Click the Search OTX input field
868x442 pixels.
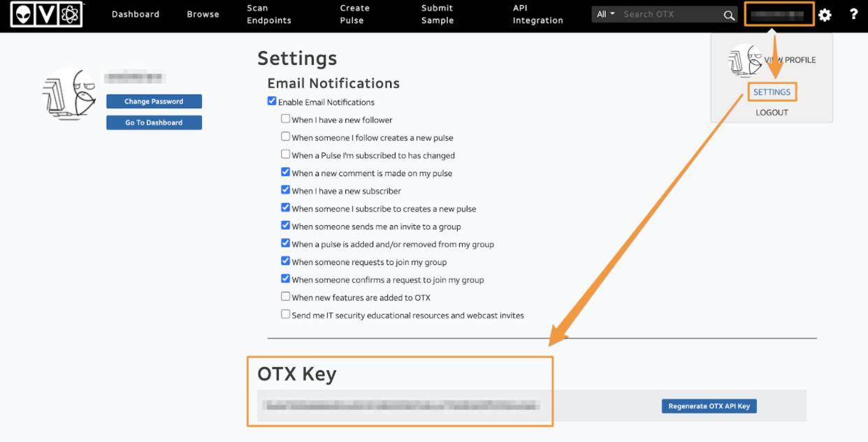tap(670, 14)
